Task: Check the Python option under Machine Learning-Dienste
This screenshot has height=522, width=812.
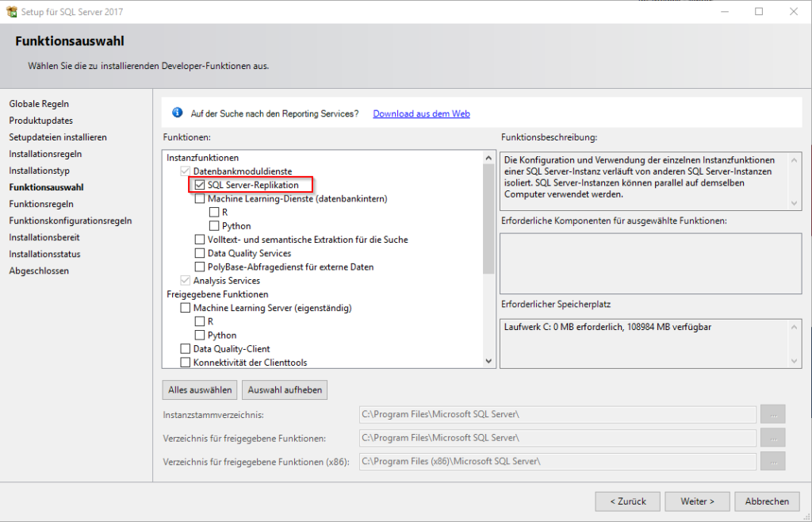Action: tap(214, 226)
